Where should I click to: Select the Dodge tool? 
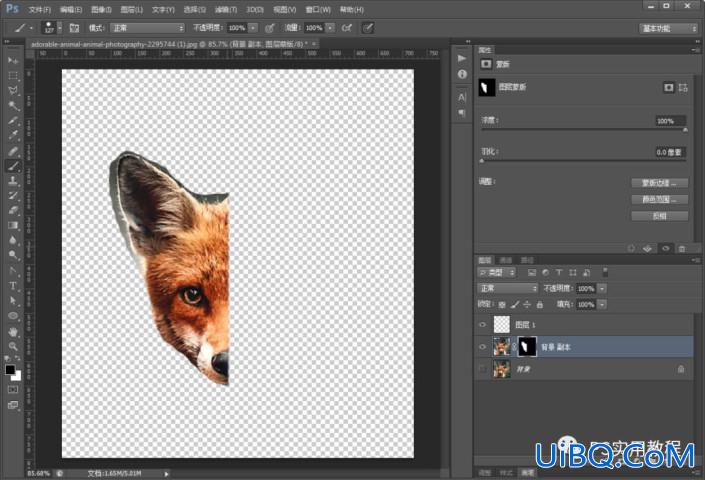(13, 255)
